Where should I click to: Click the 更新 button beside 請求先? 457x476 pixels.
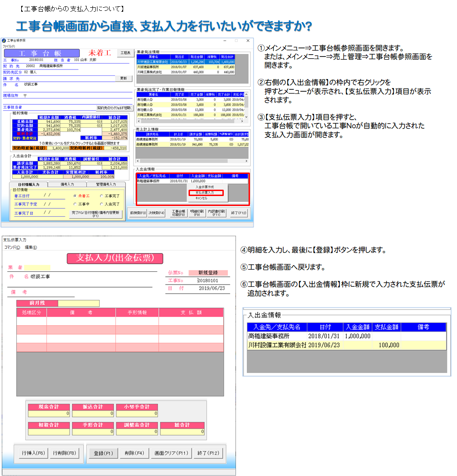pos(123,78)
